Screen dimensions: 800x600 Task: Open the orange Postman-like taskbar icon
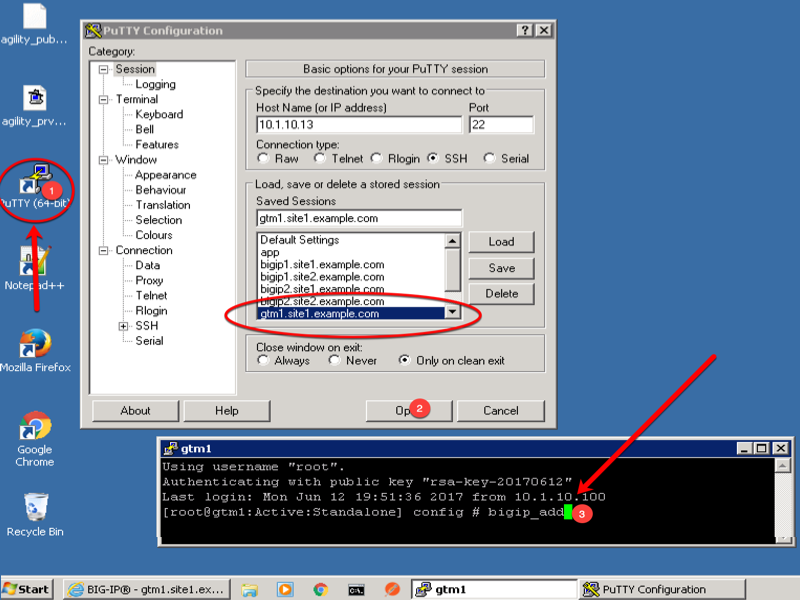pos(392,590)
